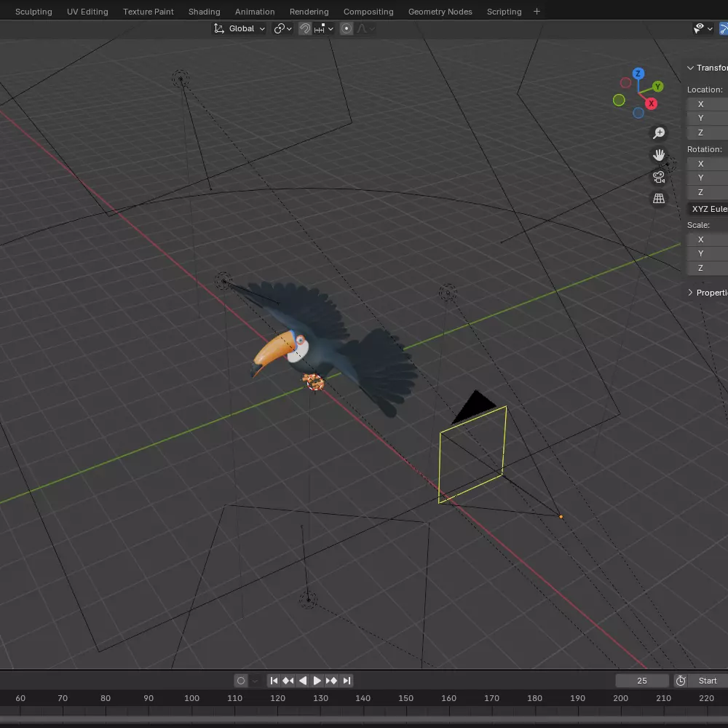Click frame 200 on the timeline ruler

click(620, 698)
